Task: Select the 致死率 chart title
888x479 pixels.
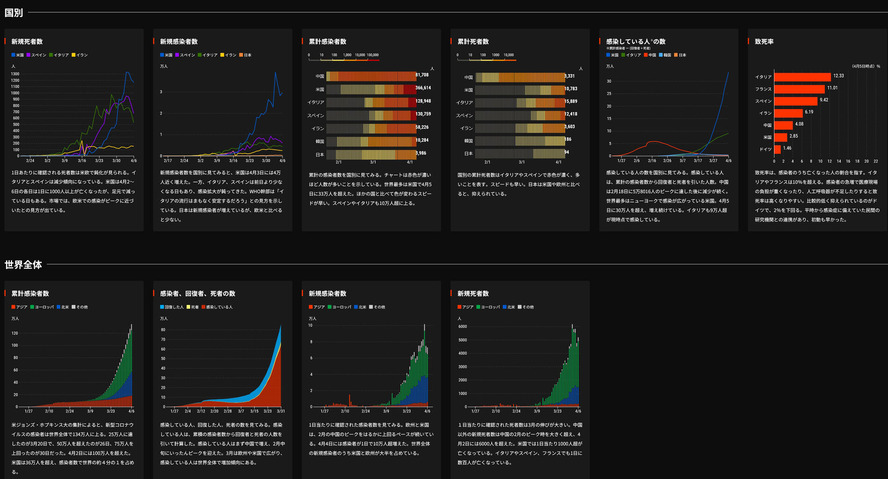Action: tap(764, 41)
